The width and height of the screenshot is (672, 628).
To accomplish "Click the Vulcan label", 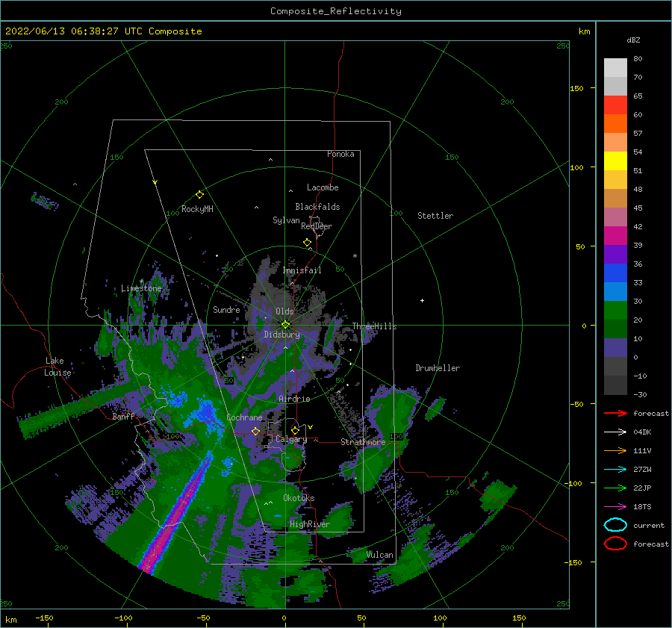I will coord(380,555).
